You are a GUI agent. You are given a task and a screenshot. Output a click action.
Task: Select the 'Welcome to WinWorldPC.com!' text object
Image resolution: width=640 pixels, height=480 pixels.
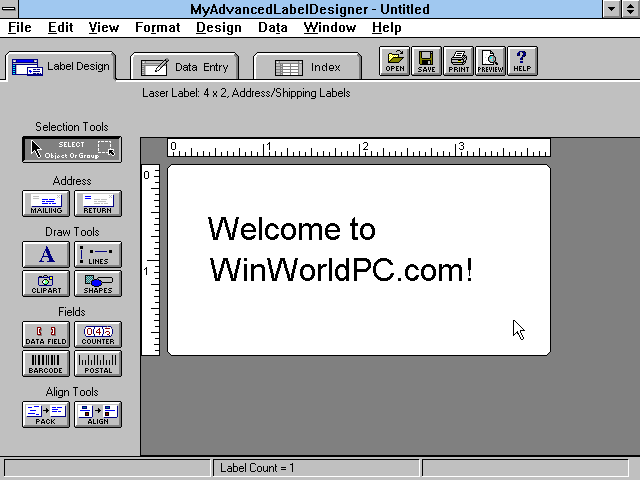pos(340,249)
